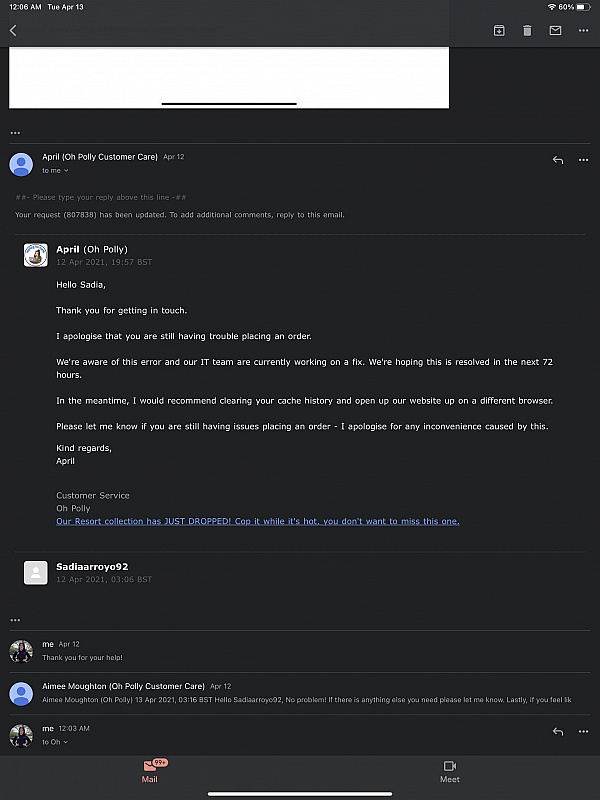The width and height of the screenshot is (600, 800).
Task: Expand the "to me" recipient details
Action: (x=55, y=171)
